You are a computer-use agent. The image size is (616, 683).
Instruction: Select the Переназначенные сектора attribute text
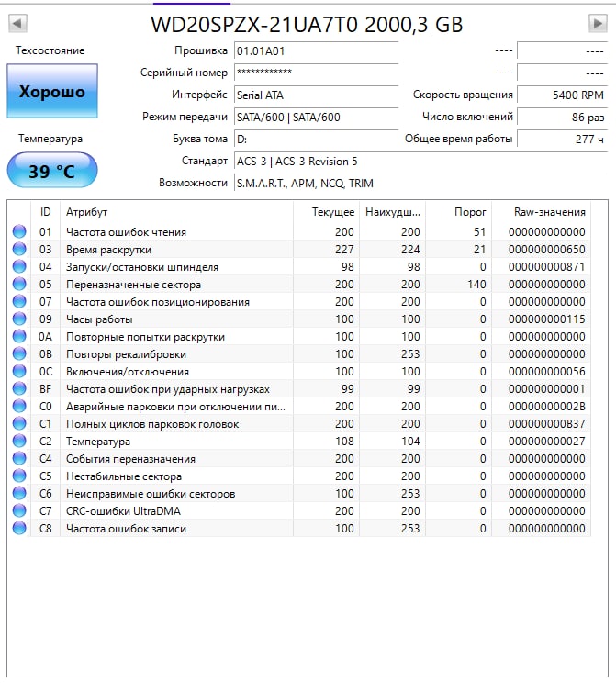133,285
